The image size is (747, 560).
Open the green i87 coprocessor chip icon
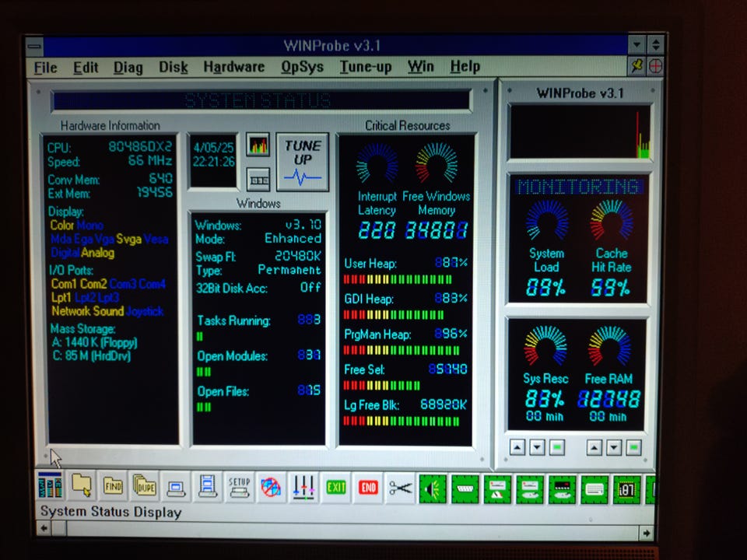click(x=626, y=489)
